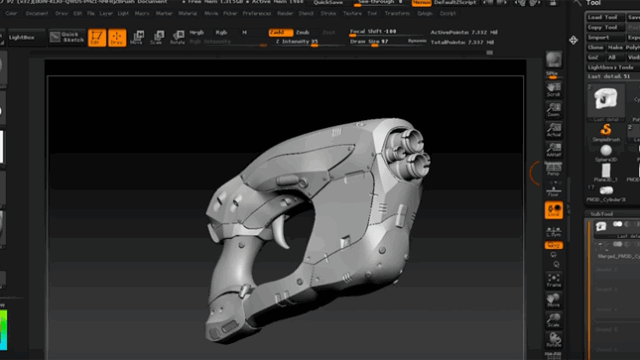Open the Draw menu
The width and height of the screenshot is (640, 360).
(x=62, y=13)
